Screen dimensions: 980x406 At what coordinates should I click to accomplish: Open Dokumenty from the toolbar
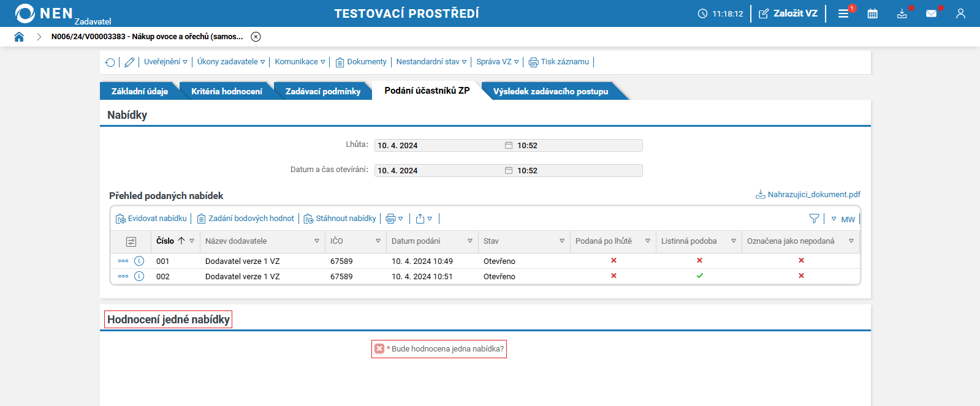(x=361, y=62)
